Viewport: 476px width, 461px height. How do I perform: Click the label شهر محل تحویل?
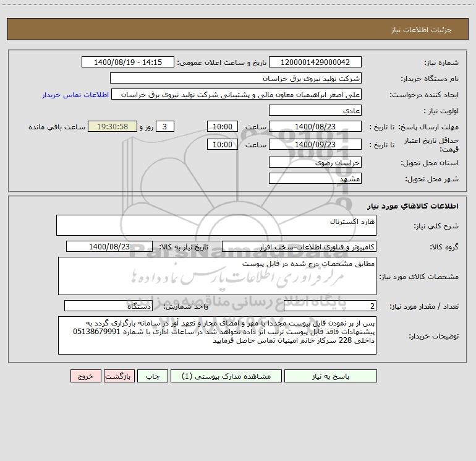pyautogui.click(x=432, y=179)
